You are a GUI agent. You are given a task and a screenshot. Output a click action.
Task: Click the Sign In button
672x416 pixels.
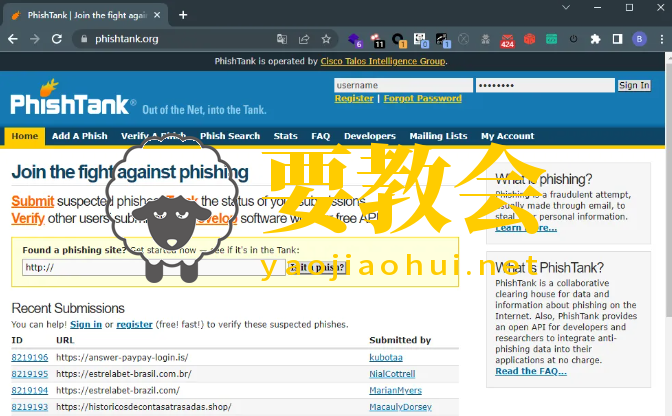[x=634, y=86]
